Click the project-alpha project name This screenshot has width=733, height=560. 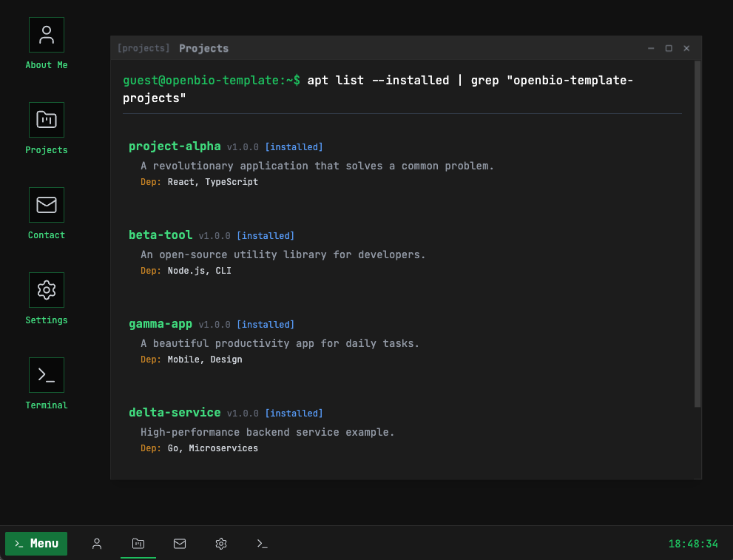tap(175, 146)
